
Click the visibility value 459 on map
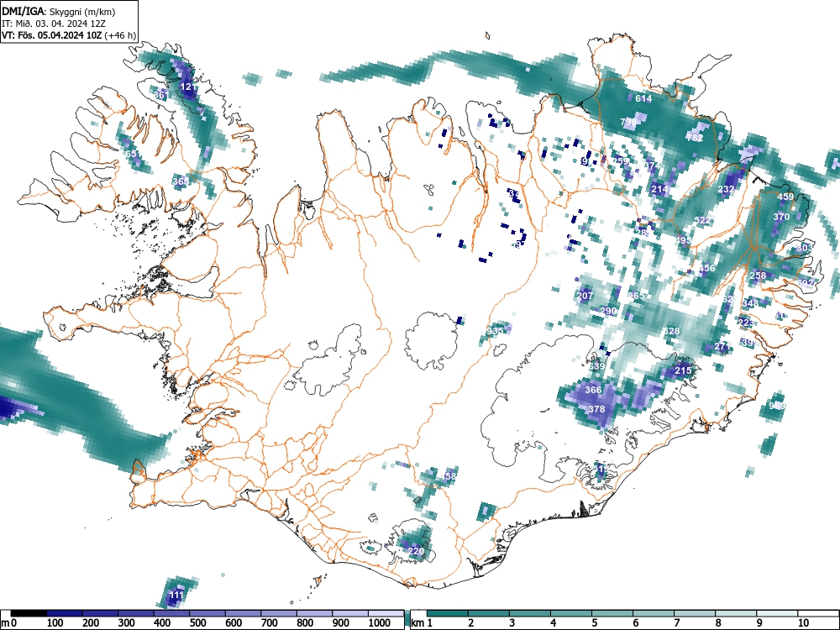coord(785,197)
